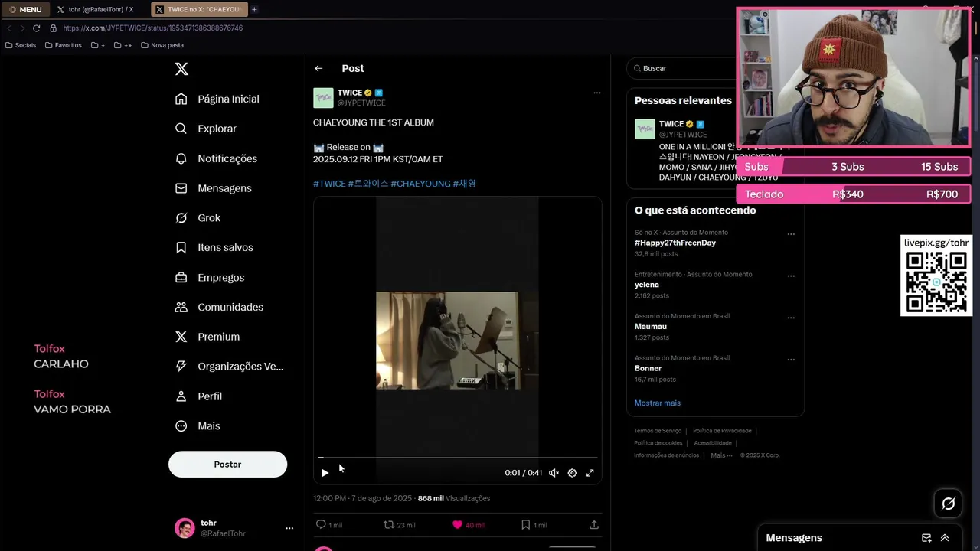Click the Postar button
This screenshot has height=551, width=980.
coord(227,465)
